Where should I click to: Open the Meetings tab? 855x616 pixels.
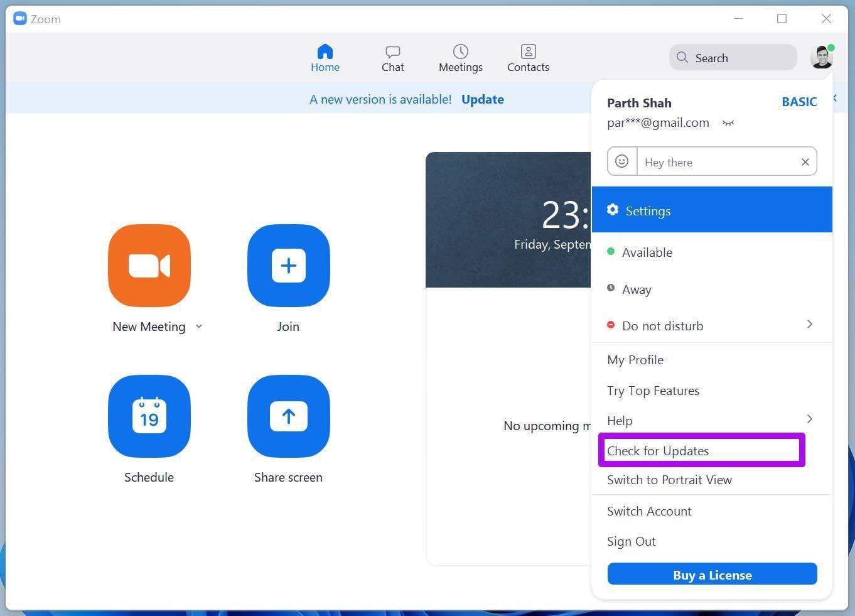(x=461, y=58)
